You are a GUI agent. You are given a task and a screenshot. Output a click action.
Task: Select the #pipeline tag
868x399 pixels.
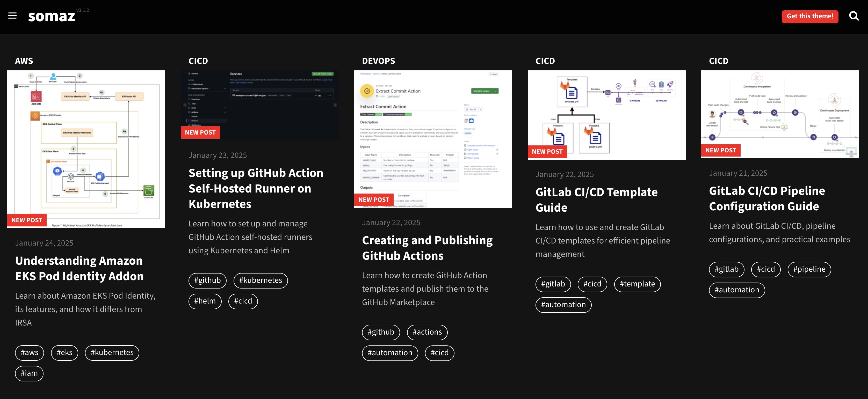(809, 269)
